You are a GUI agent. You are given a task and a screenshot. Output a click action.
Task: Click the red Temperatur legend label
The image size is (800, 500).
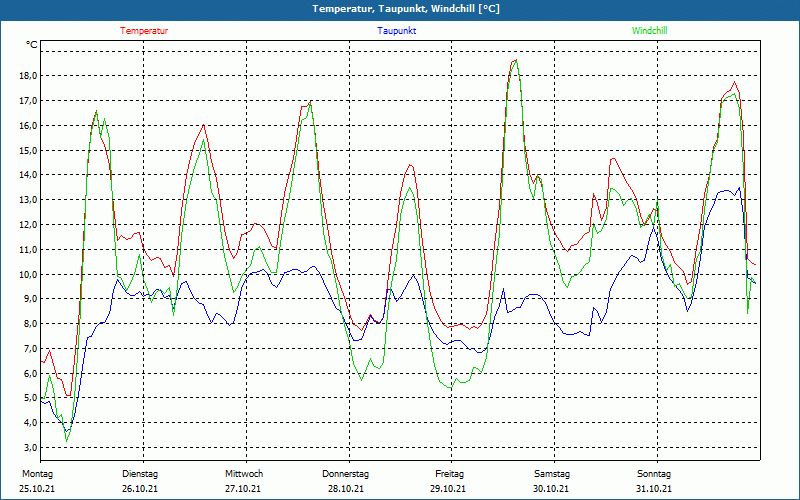(x=144, y=31)
